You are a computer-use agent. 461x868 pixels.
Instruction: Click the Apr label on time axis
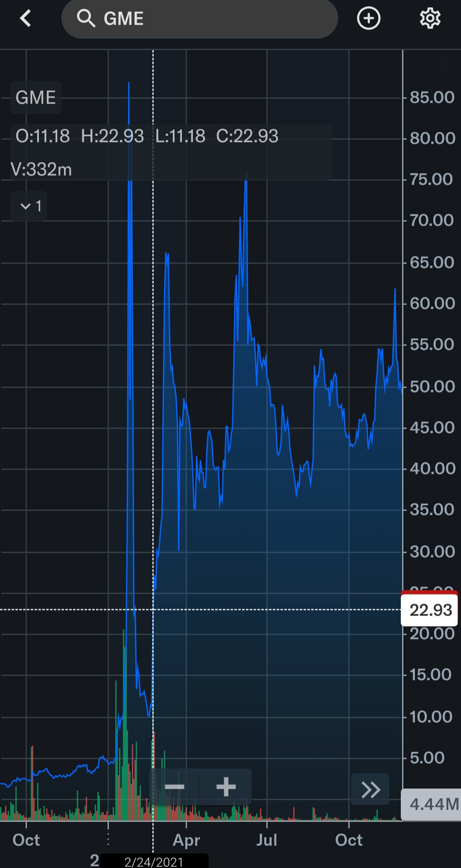(187, 840)
